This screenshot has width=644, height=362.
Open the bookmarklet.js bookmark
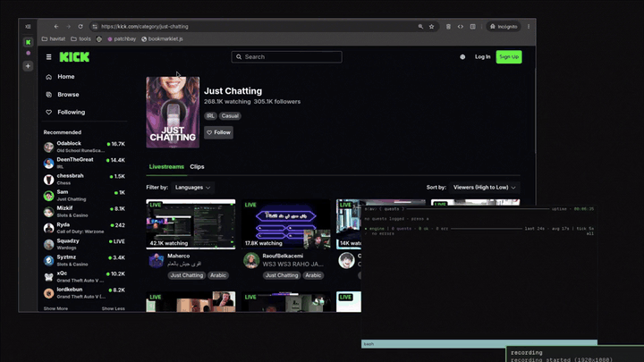coord(162,39)
